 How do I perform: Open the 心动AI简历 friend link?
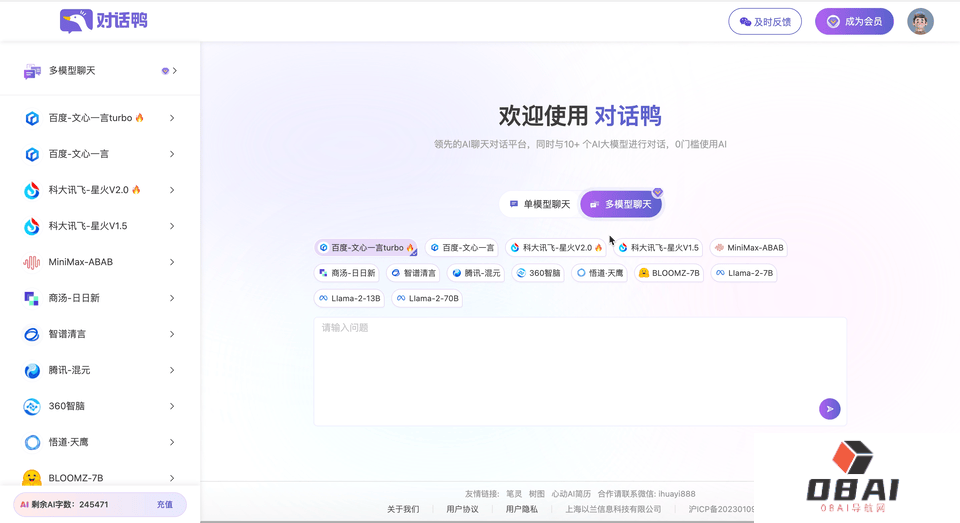(x=571, y=494)
